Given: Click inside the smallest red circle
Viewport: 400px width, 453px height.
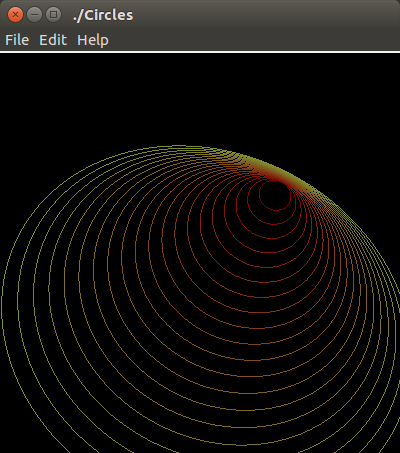Looking at the screenshot, I should click(275, 195).
